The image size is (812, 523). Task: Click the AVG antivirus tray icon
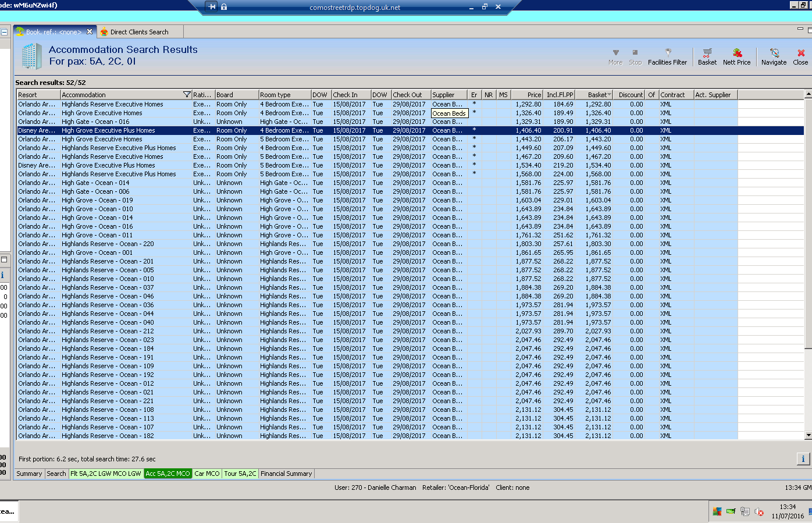pyautogui.click(x=717, y=511)
